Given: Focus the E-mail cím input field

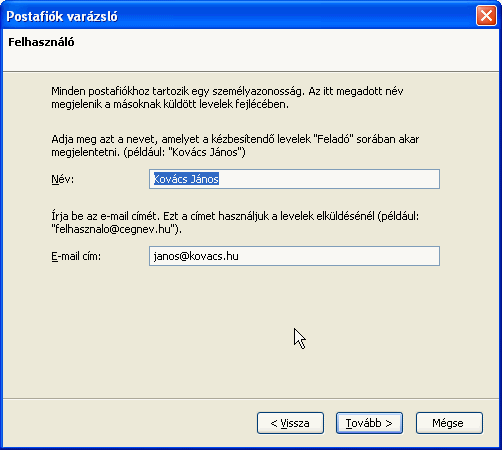Looking at the screenshot, I should [x=294, y=256].
